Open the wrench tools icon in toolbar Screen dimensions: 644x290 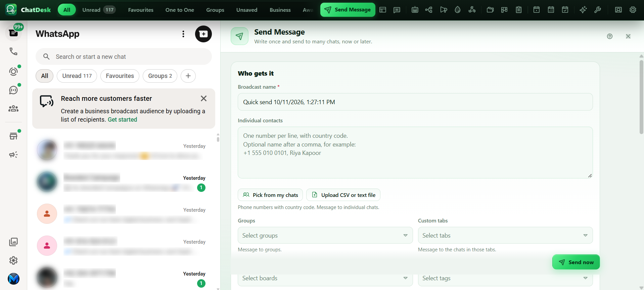point(598,10)
